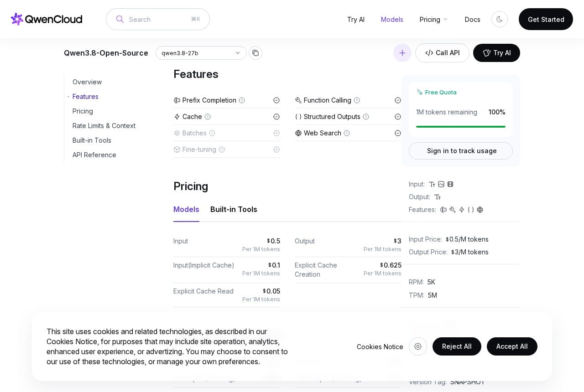This screenshot has width=584, height=392.
Task: Click the purple plus button
Action: 402,53
